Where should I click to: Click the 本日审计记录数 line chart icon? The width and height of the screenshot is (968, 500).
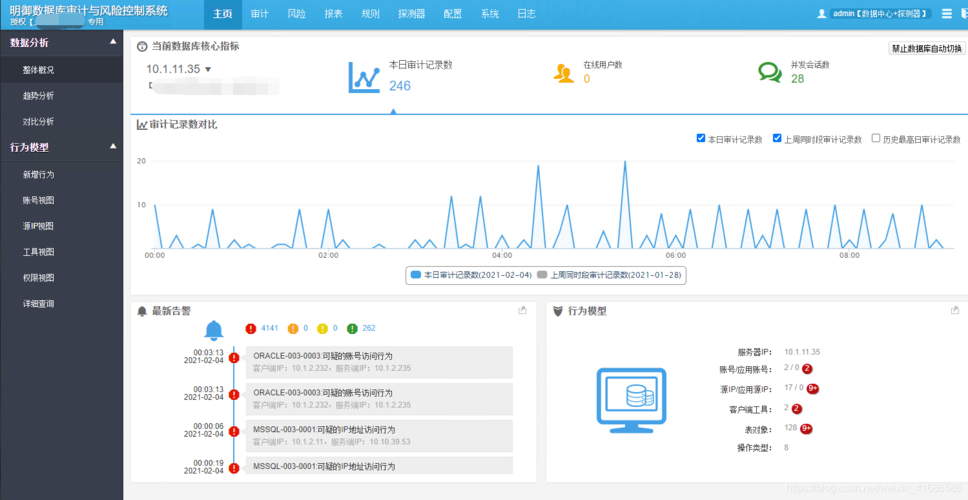click(x=364, y=77)
